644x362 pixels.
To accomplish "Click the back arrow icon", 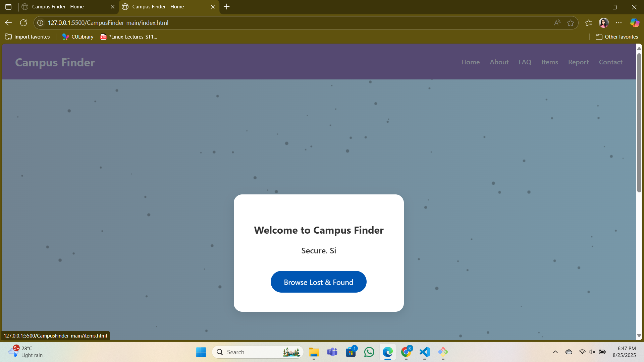I will coord(8,23).
